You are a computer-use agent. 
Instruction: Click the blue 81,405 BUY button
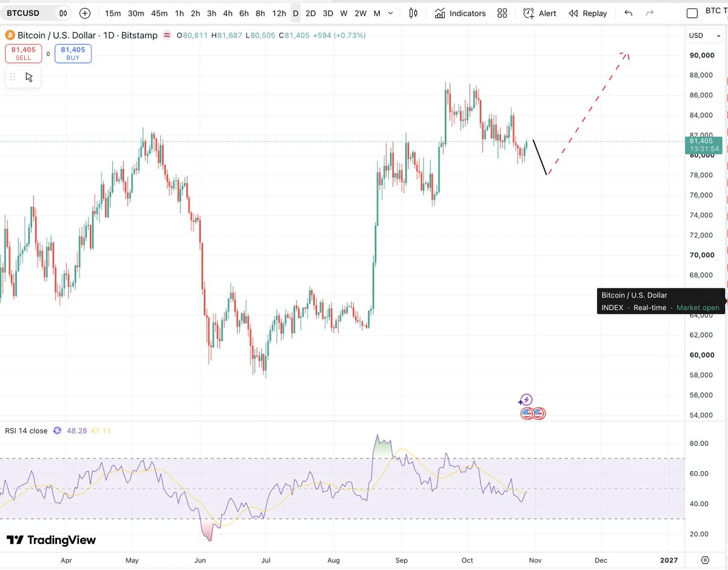(73, 53)
